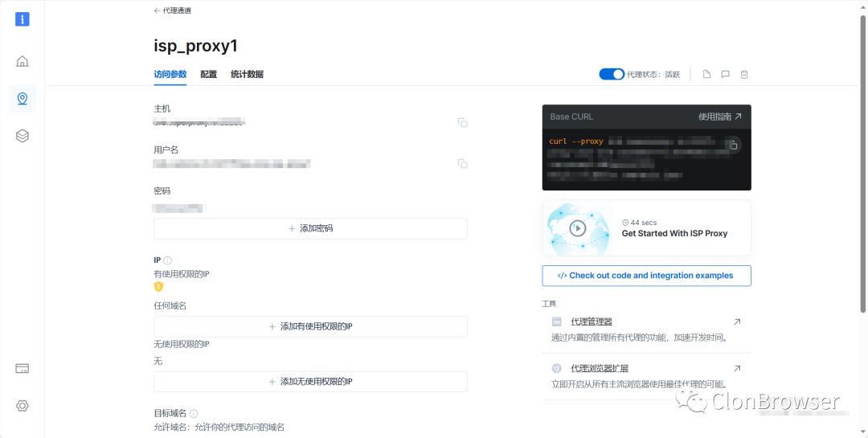Image resolution: width=868 pixels, height=438 pixels.
Task: Open the settings gear in sidebar
Action: 23,406
